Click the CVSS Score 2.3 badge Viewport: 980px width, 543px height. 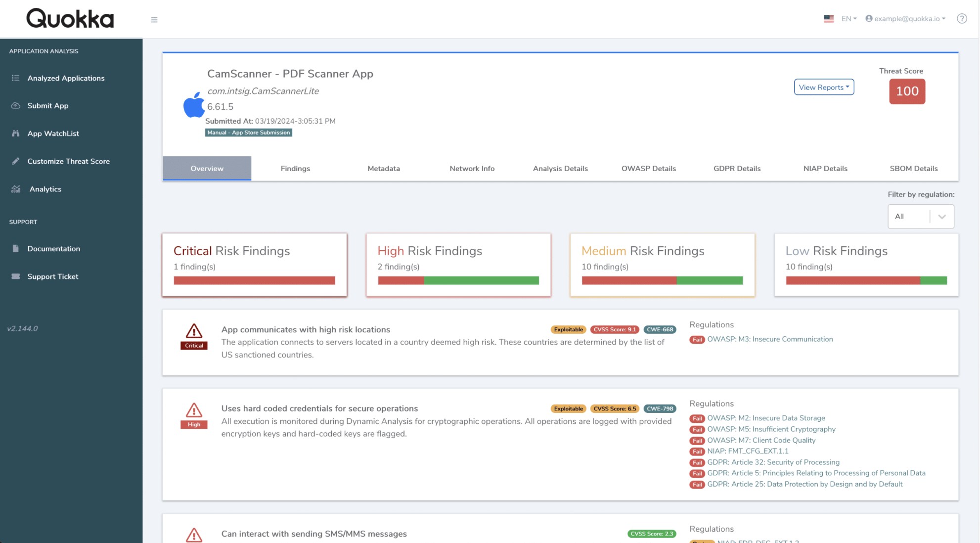point(652,534)
